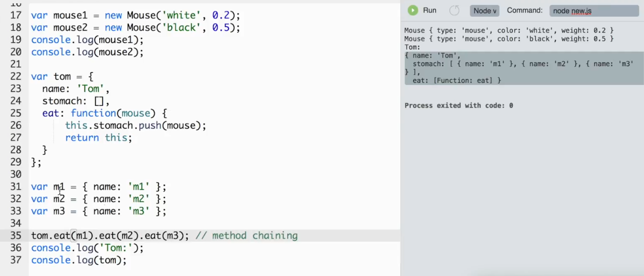
Task: Click the code line declaring mouse1 as white
Action: coord(135,15)
